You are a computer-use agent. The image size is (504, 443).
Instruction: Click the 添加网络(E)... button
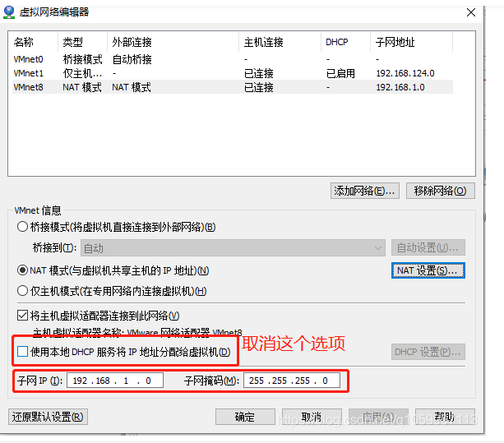[365, 191]
